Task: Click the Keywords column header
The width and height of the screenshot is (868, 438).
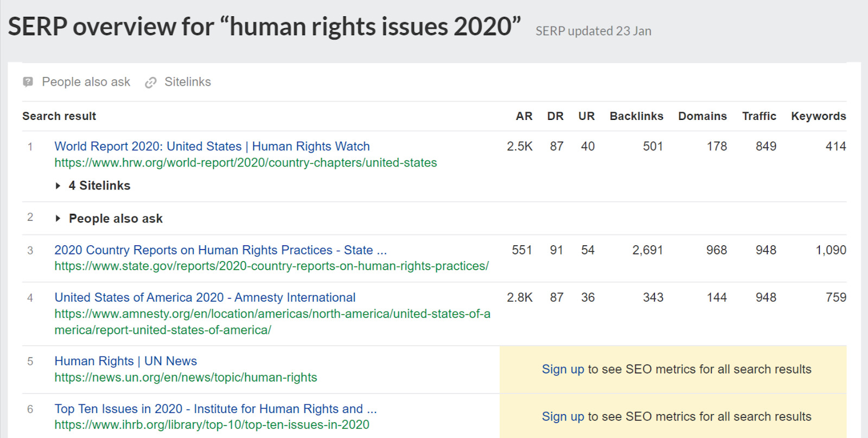Action: point(819,116)
